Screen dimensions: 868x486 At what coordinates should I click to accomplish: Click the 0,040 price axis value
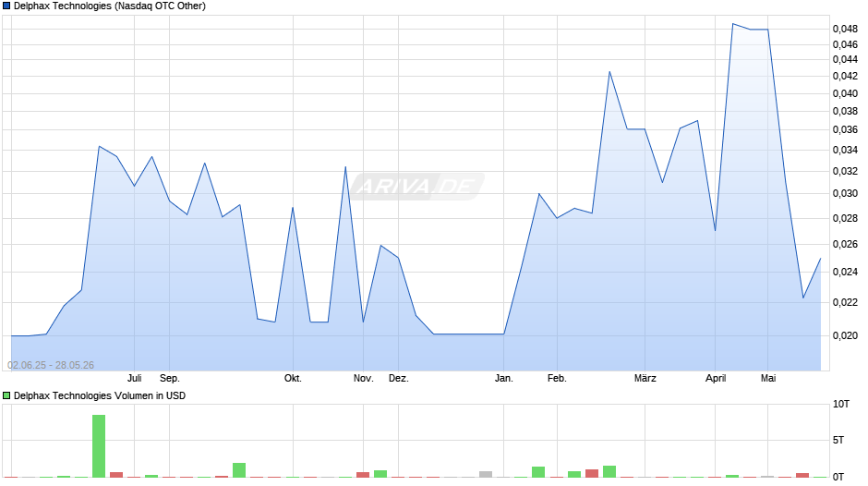[x=845, y=93]
